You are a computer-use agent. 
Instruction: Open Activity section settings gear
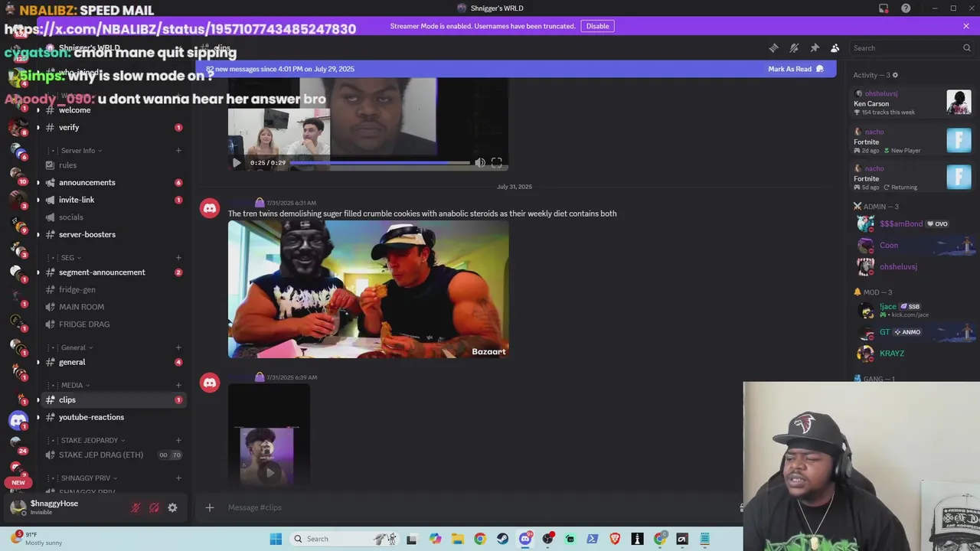(895, 75)
